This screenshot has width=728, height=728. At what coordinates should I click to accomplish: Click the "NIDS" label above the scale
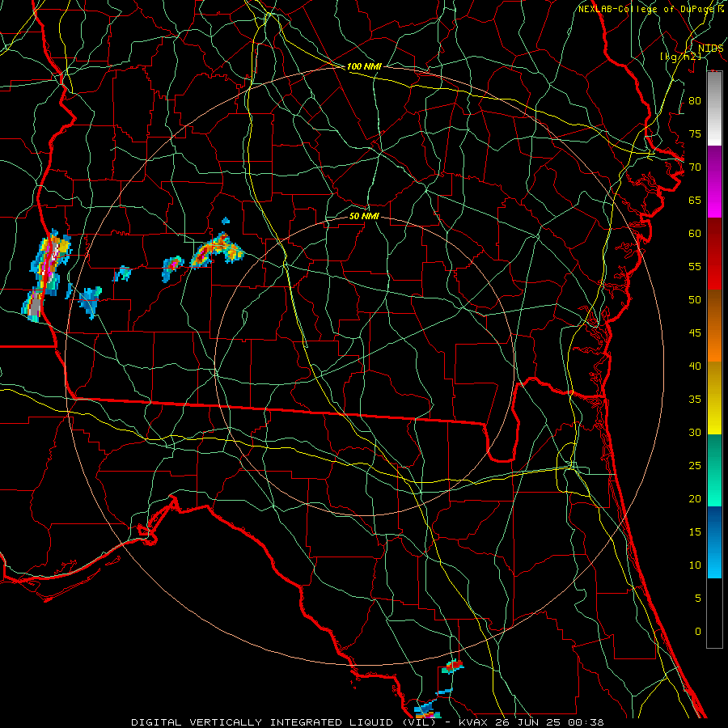click(710, 49)
